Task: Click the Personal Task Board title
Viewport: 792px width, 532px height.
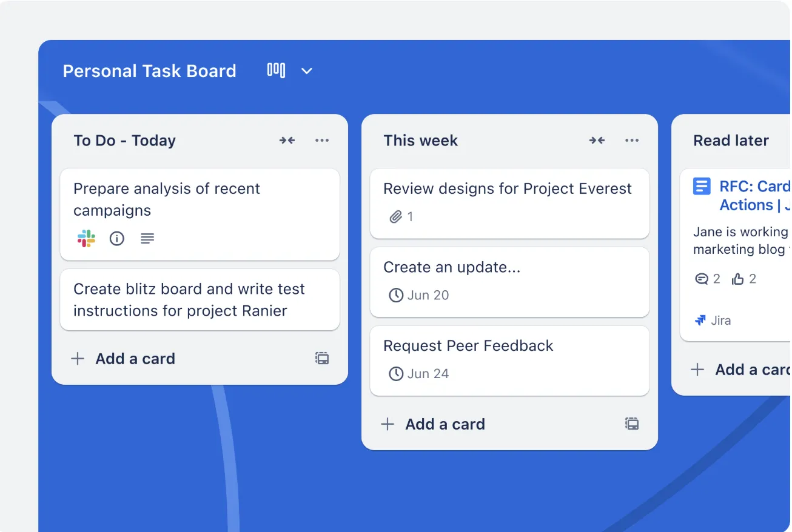Action: point(149,71)
